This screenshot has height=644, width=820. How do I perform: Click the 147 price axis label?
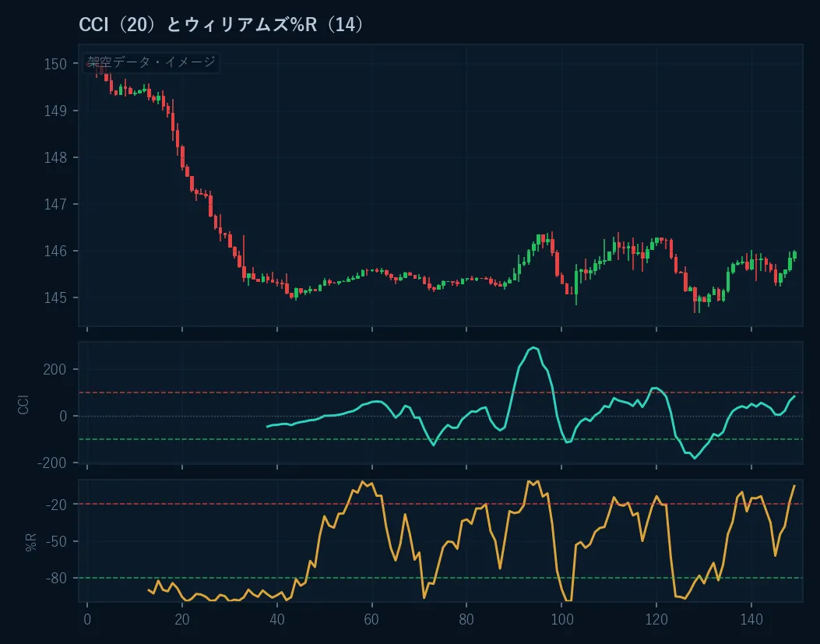[55, 204]
